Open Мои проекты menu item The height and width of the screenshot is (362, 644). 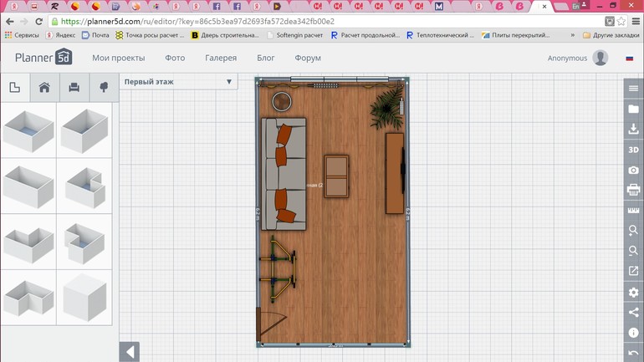point(118,58)
